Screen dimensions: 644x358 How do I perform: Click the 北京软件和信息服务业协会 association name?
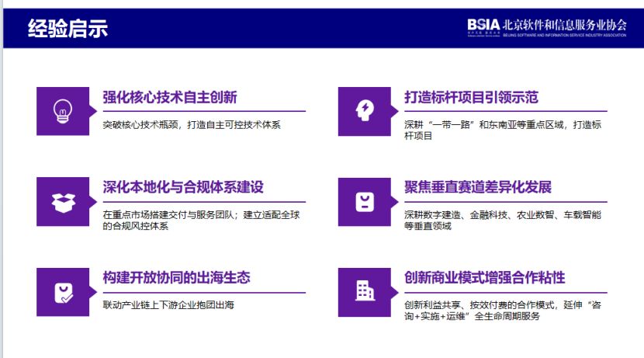(564, 25)
